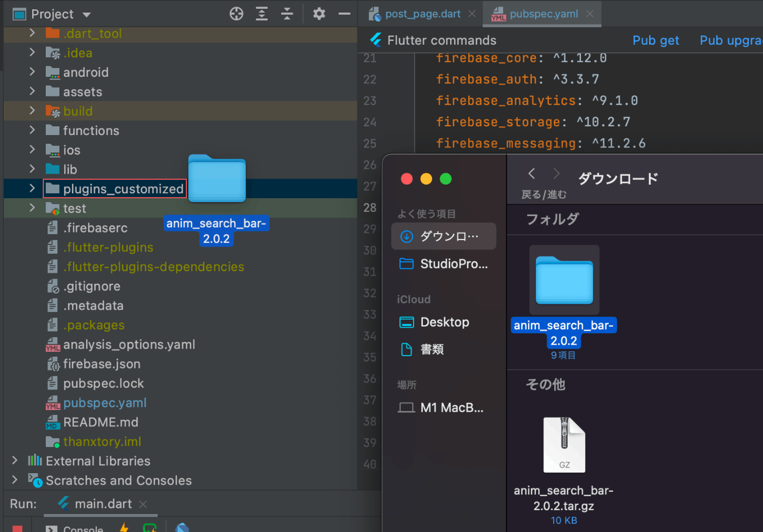
Task: Click the Expand All toolbar icon
Action: (262, 14)
